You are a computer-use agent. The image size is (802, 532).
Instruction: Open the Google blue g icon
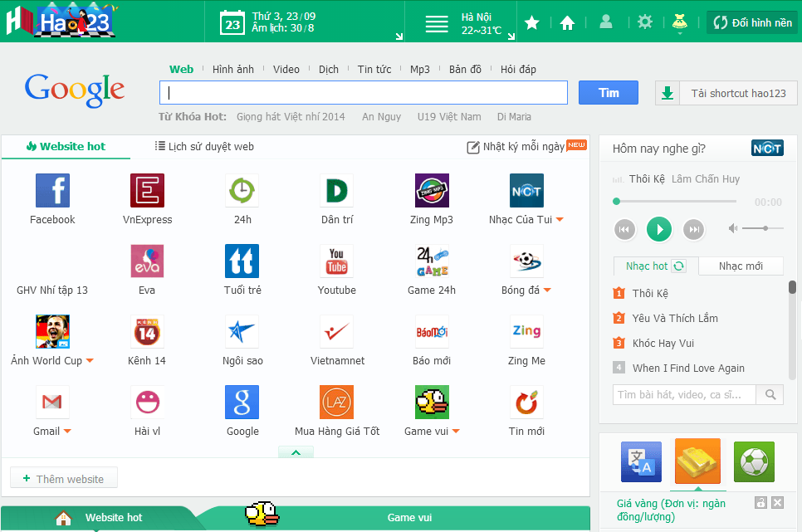tap(242, 402)
